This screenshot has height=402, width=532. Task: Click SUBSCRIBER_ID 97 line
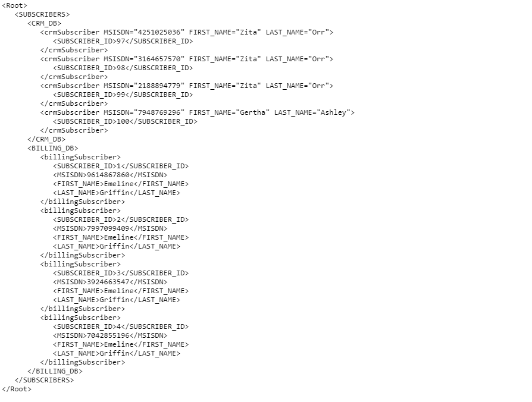tap(123, 41)
